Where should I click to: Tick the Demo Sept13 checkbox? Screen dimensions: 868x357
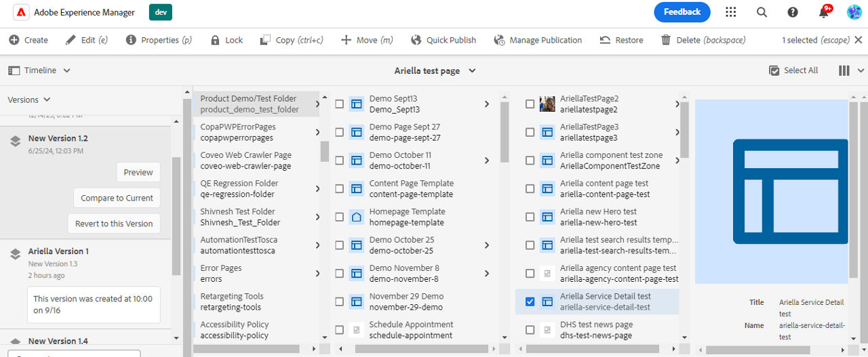click(x=339, y=104)
